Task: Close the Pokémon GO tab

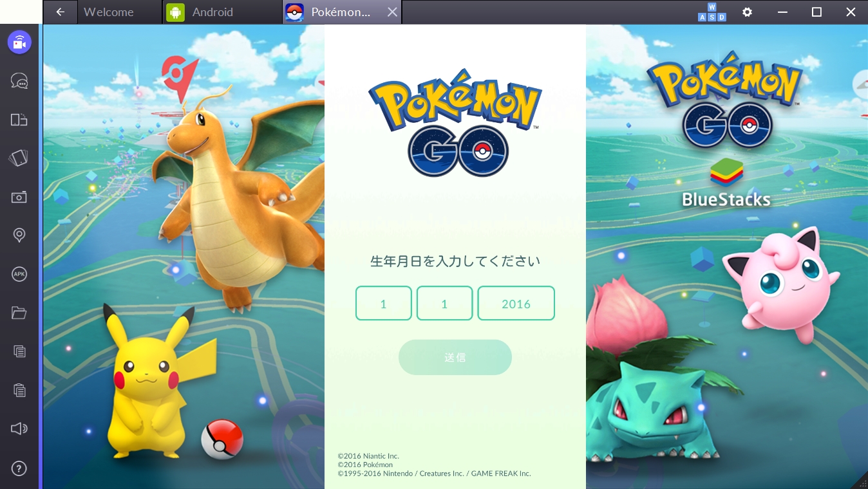Action: click(392, 12)
